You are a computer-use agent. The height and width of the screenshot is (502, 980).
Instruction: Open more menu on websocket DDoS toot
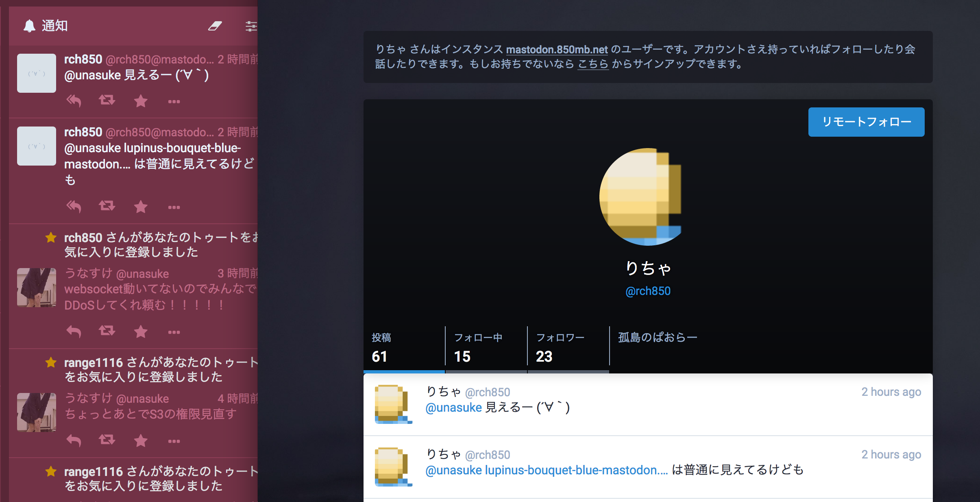174,332
